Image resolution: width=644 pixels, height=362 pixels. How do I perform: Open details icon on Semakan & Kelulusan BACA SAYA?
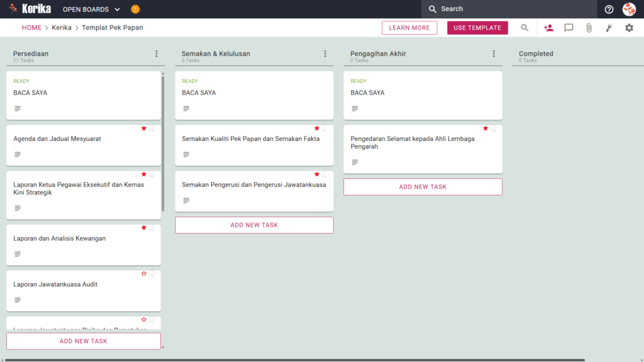click(186, 109)
